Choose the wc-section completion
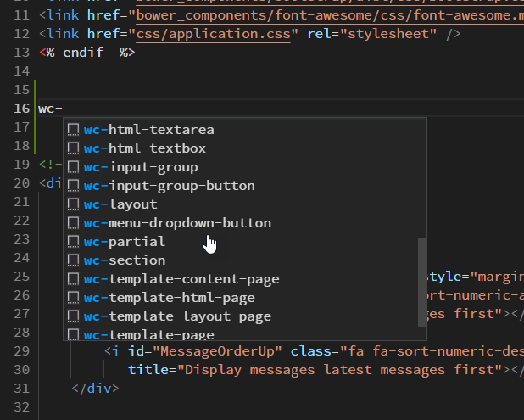Viewport: 524px width, 420px height. point(241,260)
